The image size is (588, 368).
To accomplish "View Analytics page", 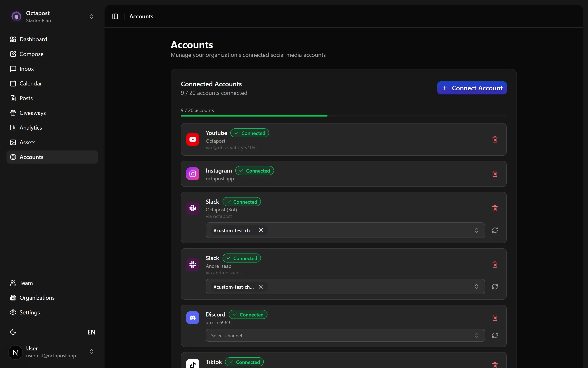I will pyautogui.click(x=52, y=128).
